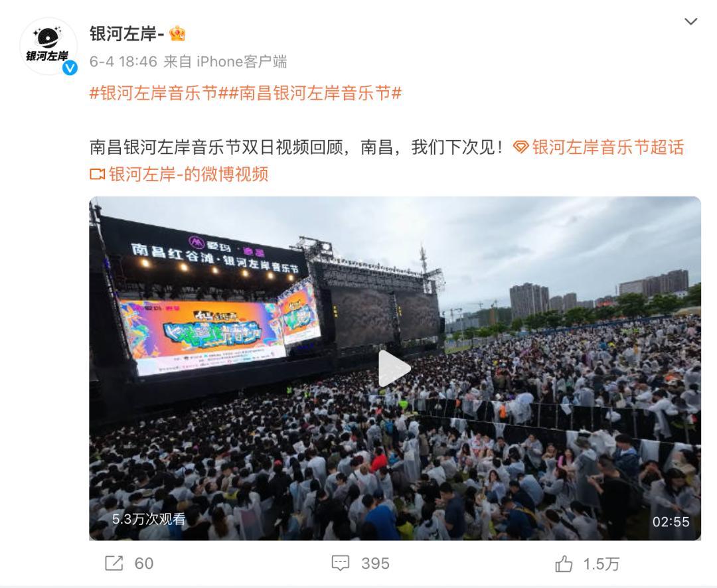Click the 5.3万次观看 view count
The height and width of the screenshot is (588, 717).
[x=149, y=519]
